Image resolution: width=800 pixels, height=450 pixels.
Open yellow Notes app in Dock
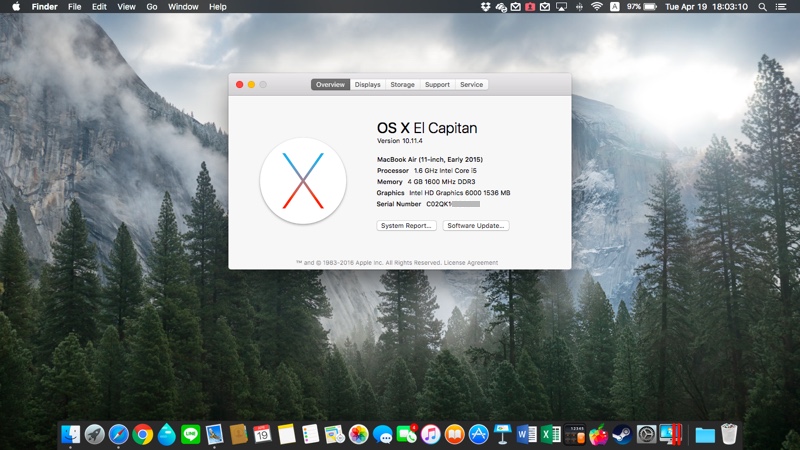click(286, 435)
